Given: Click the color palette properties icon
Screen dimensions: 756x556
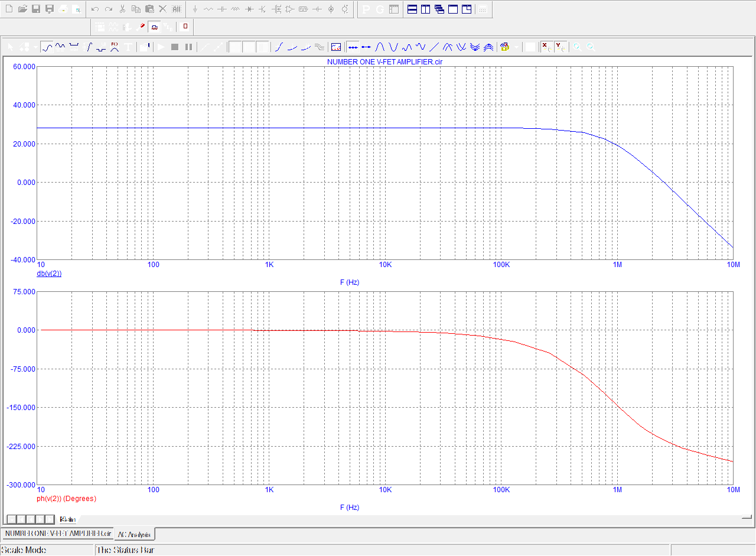Looking at the screenshot, I should coord(505,47).
